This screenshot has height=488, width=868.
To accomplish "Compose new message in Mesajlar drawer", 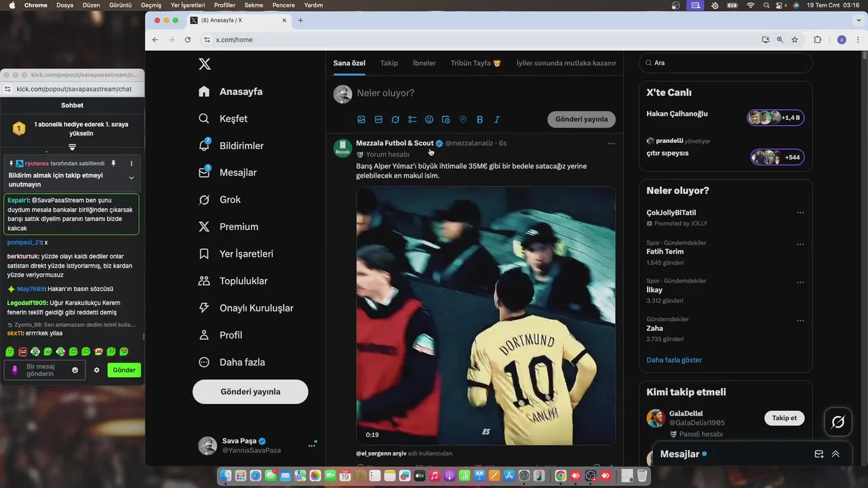I will tap(819, 454).
